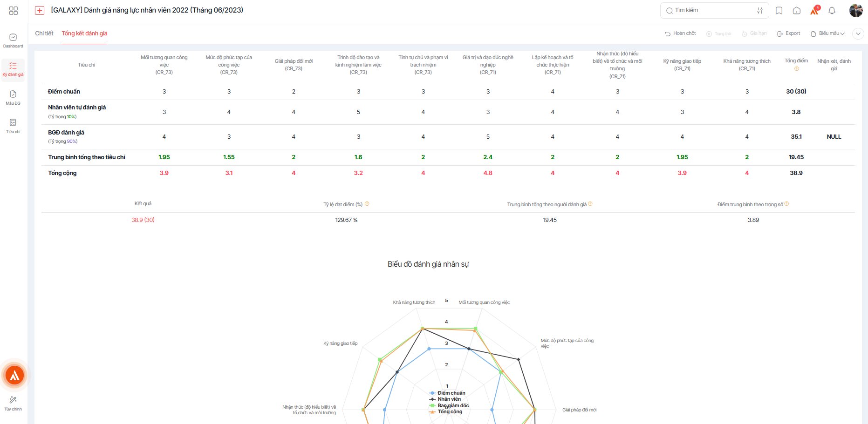Open Tùy chỉnh customization icon
The image size is (868, 424).
pos(13,403)
